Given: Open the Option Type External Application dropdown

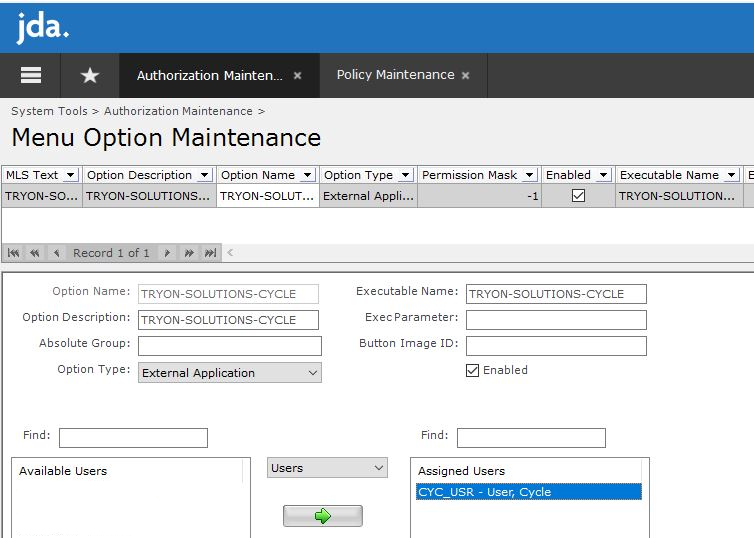Looking at the screenshot, I should (x=230, y=373).
